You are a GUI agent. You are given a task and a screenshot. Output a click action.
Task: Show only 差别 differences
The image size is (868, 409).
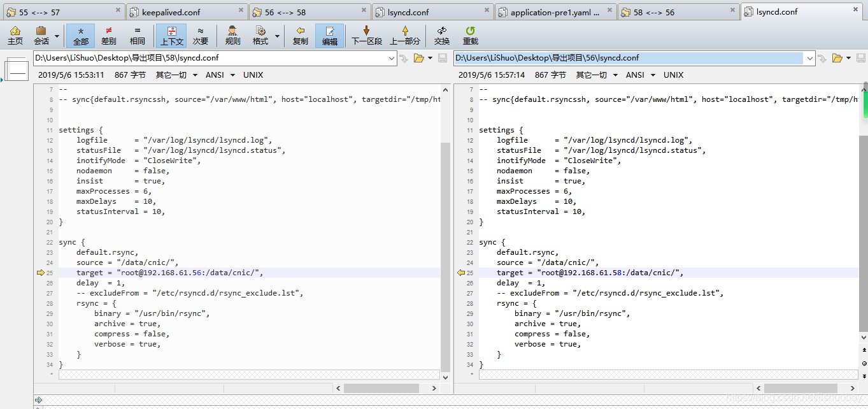[109, 36]
